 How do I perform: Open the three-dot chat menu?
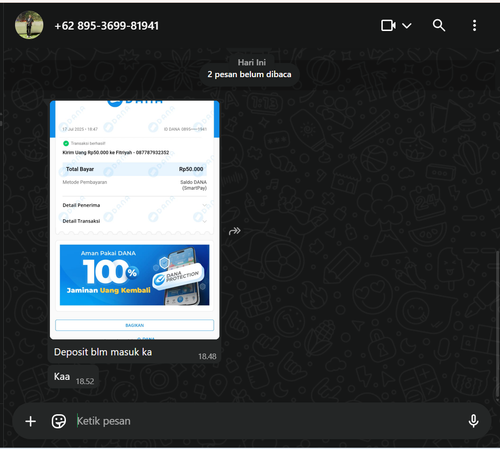click(474, 25)
